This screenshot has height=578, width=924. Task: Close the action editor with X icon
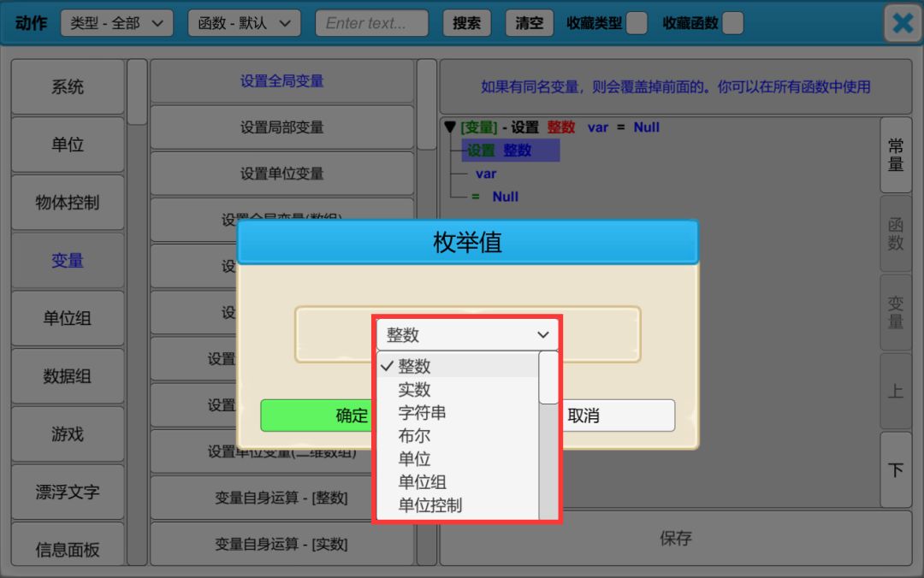[903, 23]
